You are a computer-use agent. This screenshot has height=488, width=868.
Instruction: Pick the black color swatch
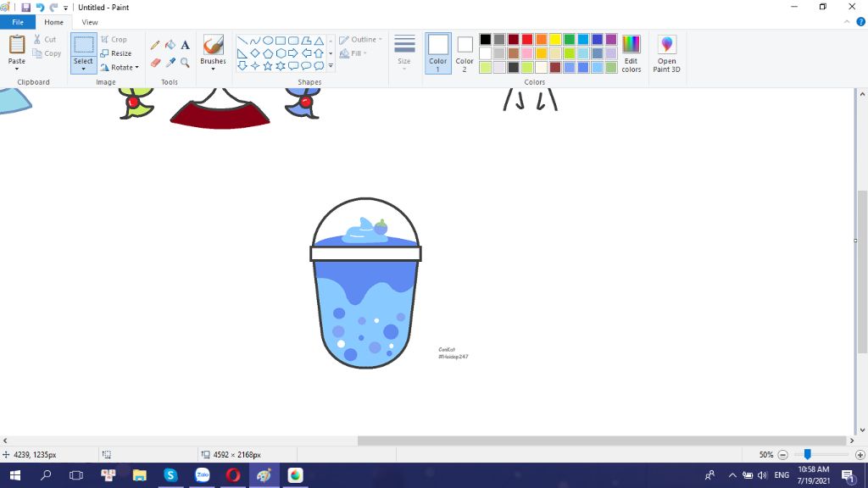click(486, 39)
